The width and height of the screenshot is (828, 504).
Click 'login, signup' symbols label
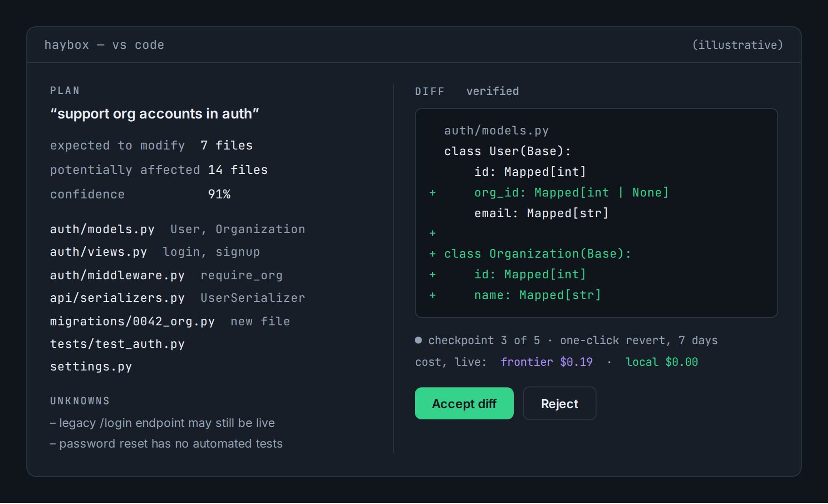click(x=211, y=252)
